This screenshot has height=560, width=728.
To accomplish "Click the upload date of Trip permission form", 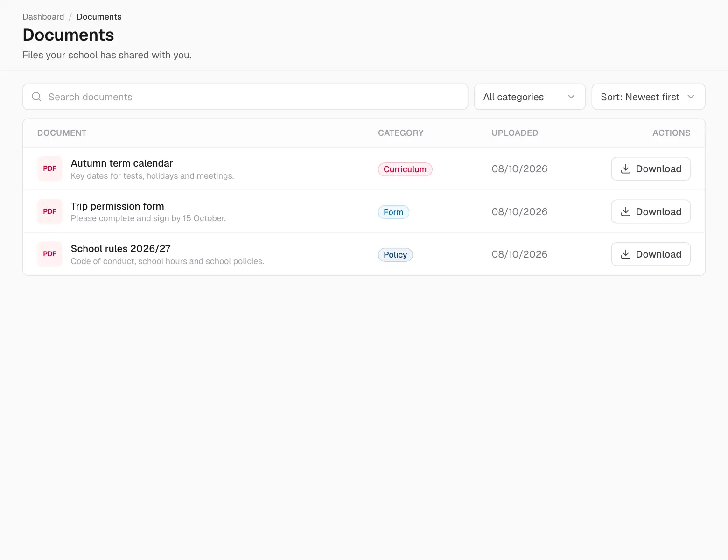I will pos(519,211).
